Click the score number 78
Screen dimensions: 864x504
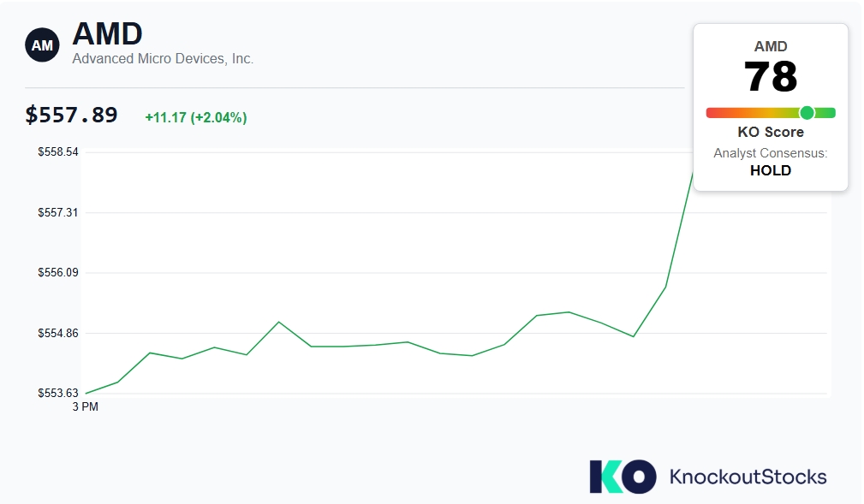771,76
